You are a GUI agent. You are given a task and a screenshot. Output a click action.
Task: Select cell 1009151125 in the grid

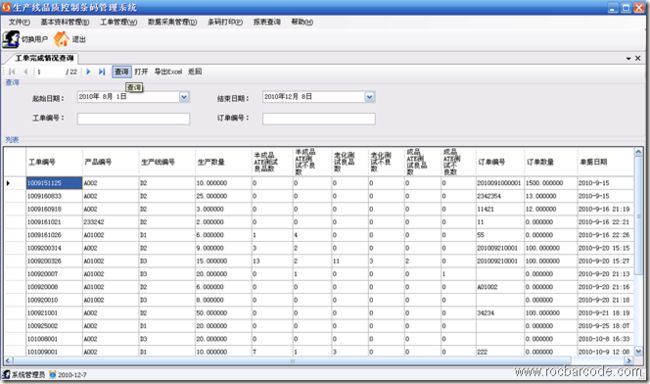coord(54,183)
